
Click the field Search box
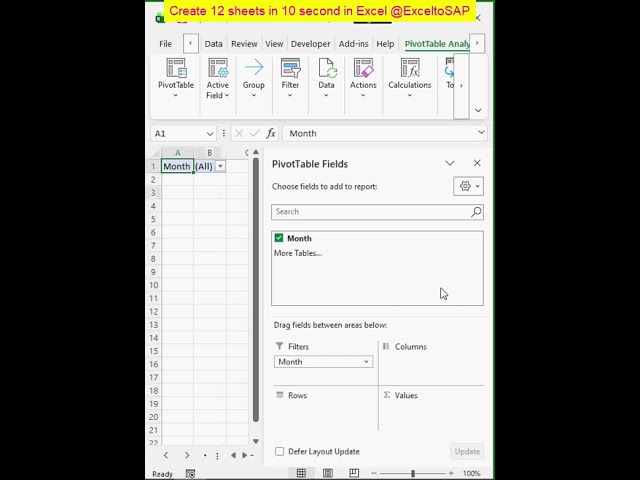click(377, 212)
